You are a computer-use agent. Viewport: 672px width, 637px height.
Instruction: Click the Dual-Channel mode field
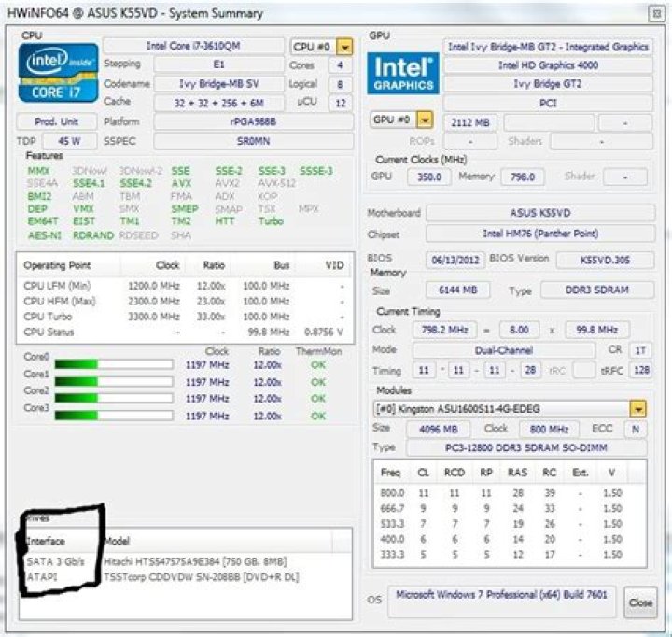[x=504, y=350]
